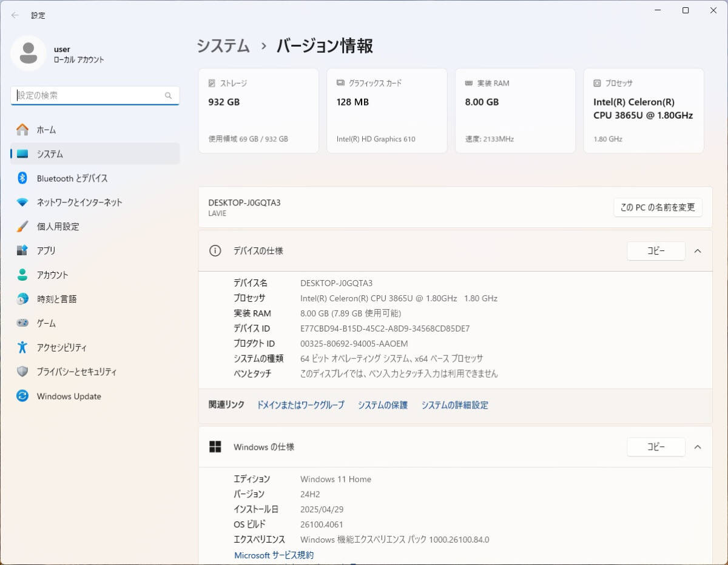Click the Bluetooth icon in sidebar
This screenshot has width=728, height=565.
pyautogui.click(x=22, y=178)
